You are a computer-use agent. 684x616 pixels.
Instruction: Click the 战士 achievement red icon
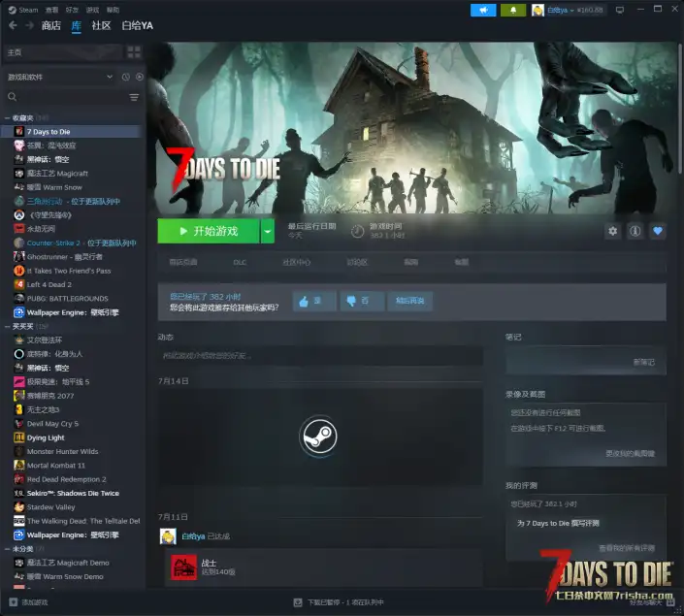(183, 567)
